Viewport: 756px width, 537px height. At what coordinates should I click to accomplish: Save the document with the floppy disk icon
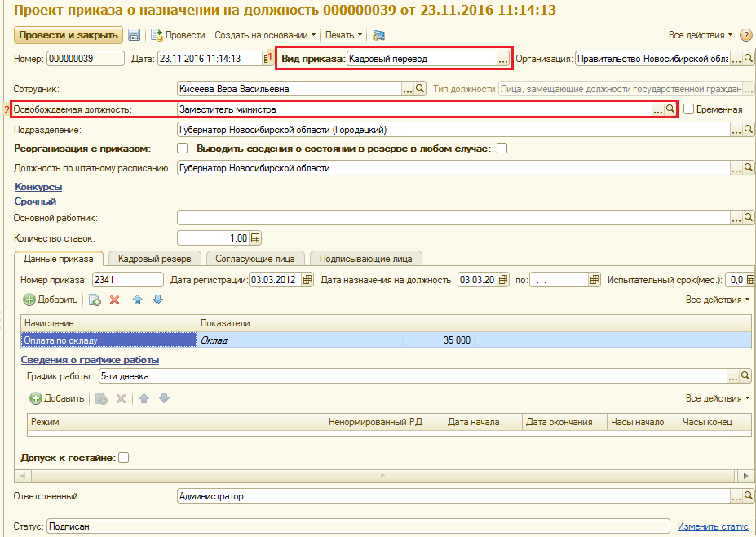134,35
